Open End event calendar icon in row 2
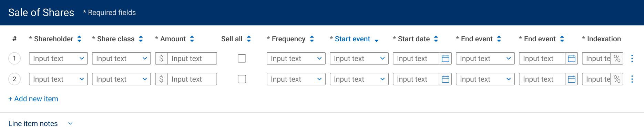644x135 pixels. pyautogui.click(x=571, y=79)
